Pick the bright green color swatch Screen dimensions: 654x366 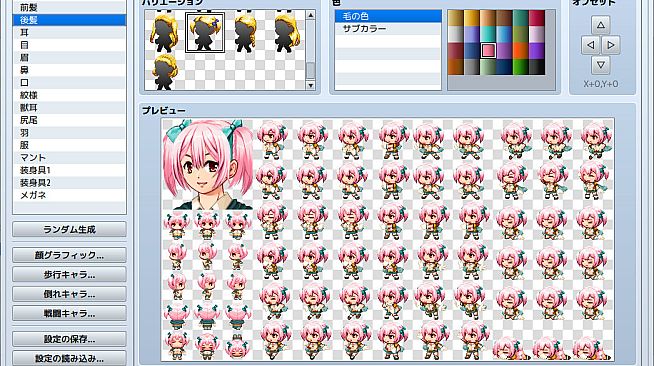pos(521,67)
